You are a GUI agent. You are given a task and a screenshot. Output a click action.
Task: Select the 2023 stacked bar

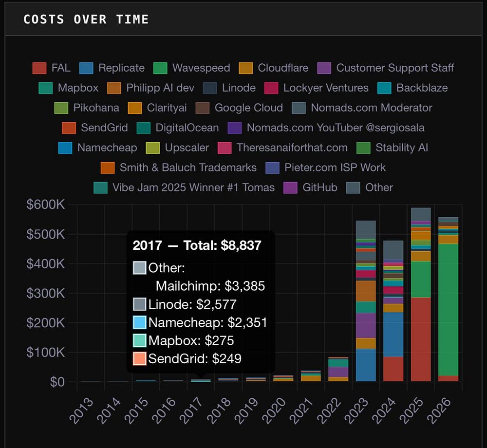tap(366, 301)
